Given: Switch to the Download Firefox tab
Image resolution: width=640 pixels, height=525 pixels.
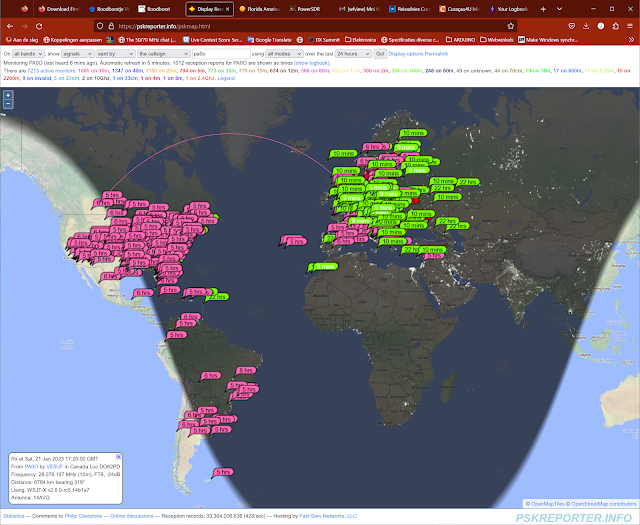Looking at the screenshot, I should [x=58, y=9].
